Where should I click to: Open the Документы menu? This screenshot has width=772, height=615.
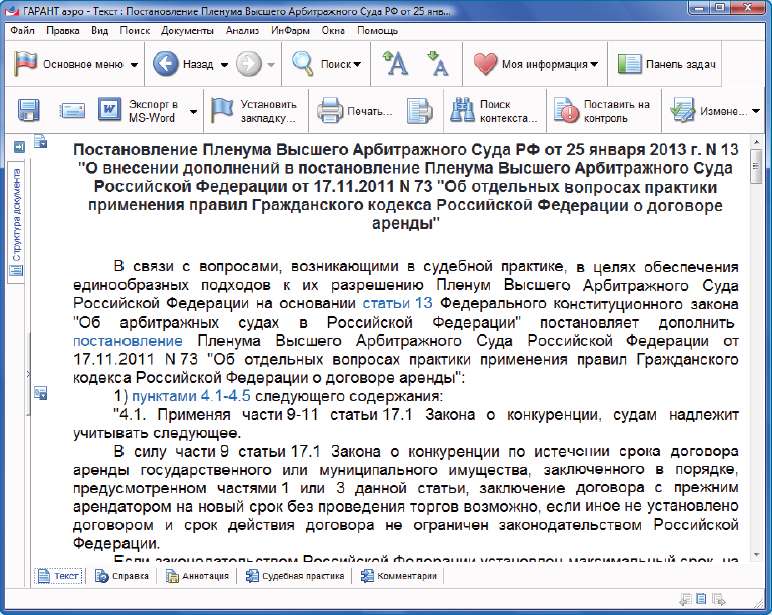pyautogui.click(x=187, y=30)
